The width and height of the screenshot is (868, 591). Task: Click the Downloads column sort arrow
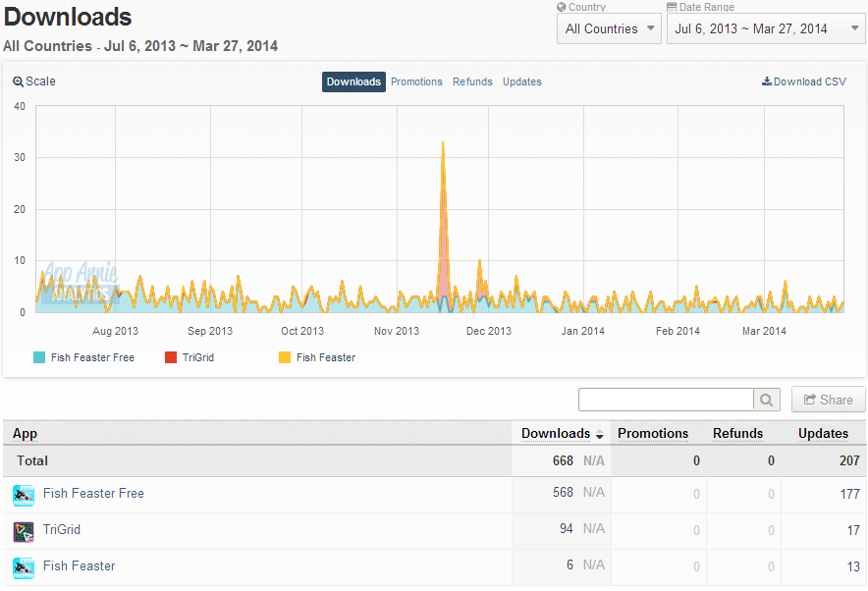[600, 435]
